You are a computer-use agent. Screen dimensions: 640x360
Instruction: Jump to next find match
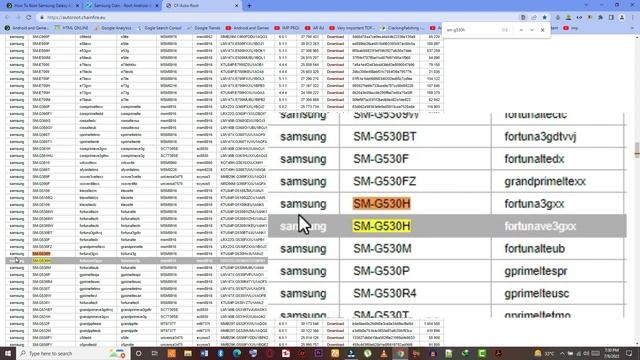coord(532,30)
